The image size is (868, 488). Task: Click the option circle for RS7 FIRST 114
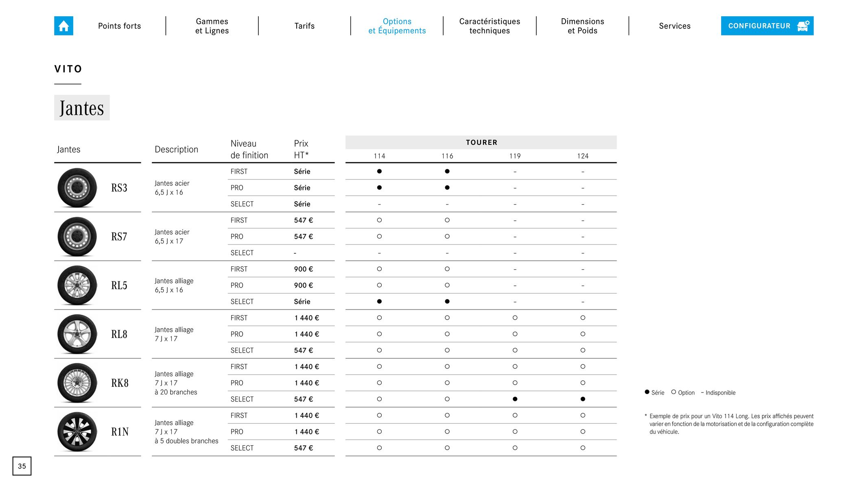(379, 220)
